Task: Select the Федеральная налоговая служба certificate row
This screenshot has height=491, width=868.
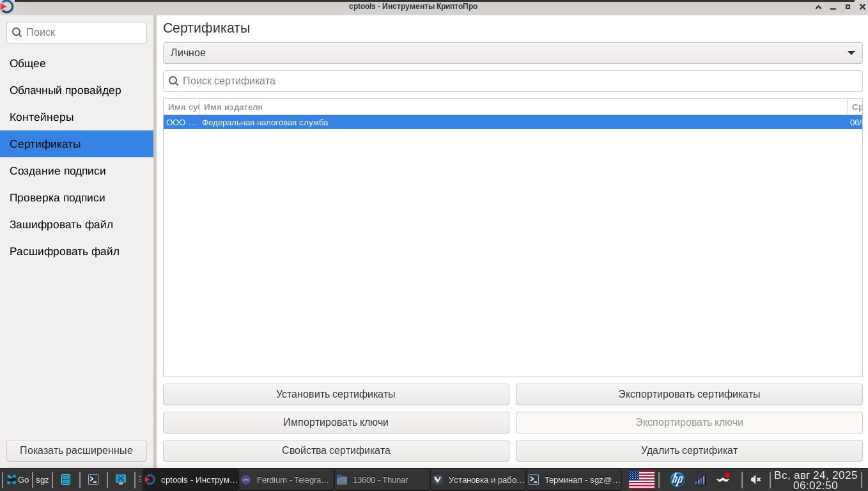Action: 513,122
